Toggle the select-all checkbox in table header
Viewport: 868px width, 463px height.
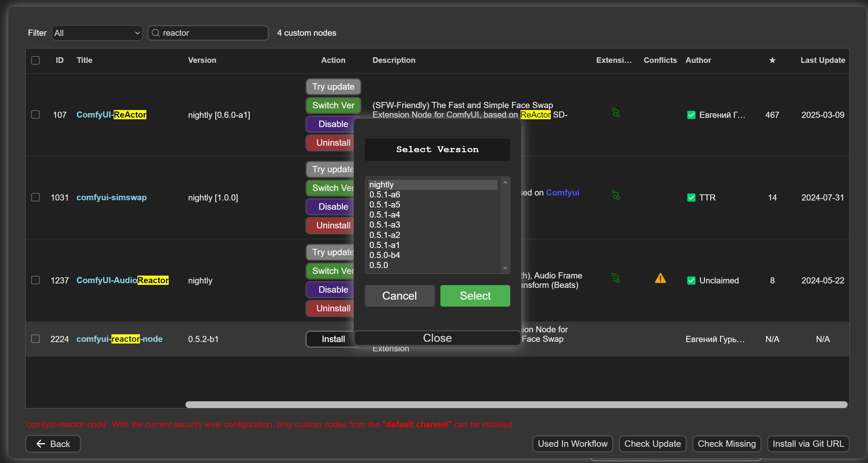point(35,60)
